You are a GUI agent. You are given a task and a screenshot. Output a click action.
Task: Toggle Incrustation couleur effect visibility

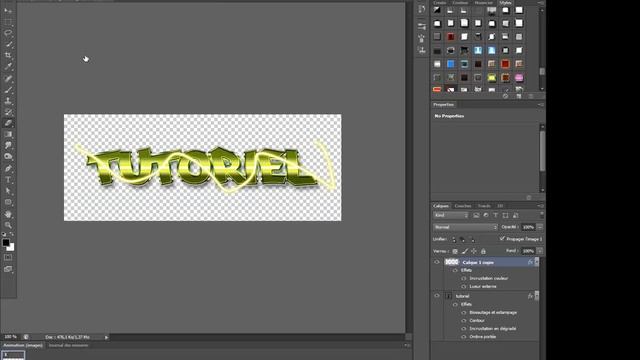click(464, 278)
